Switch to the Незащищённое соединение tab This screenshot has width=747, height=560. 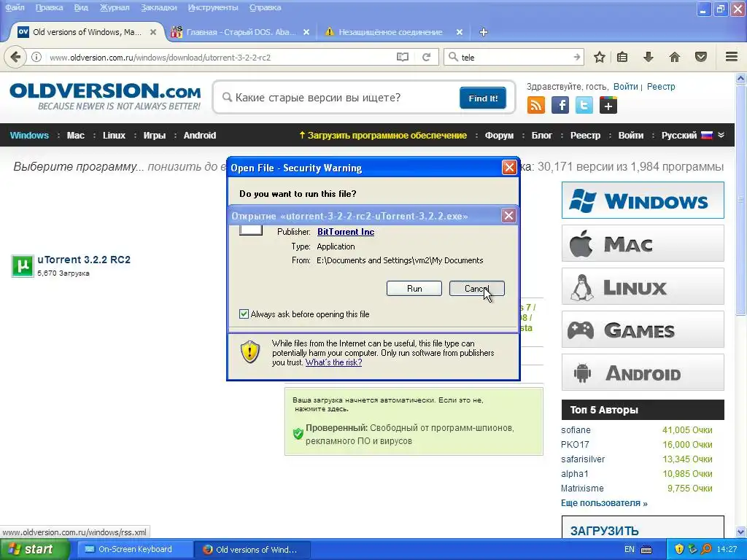pos(391,32)
